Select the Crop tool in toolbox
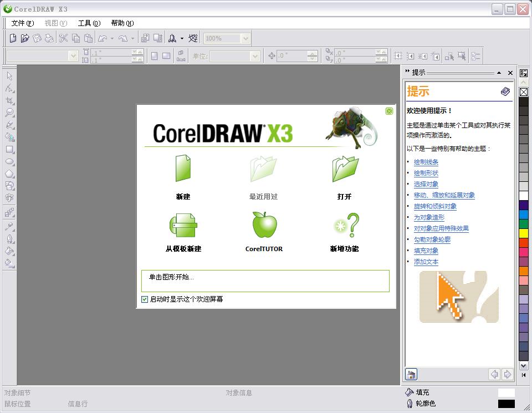 9,100
